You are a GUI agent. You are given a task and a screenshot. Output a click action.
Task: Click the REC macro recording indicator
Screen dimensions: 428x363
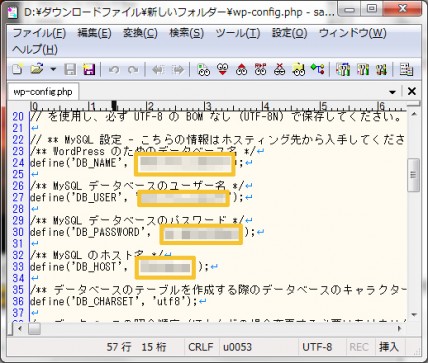point(359,347)
